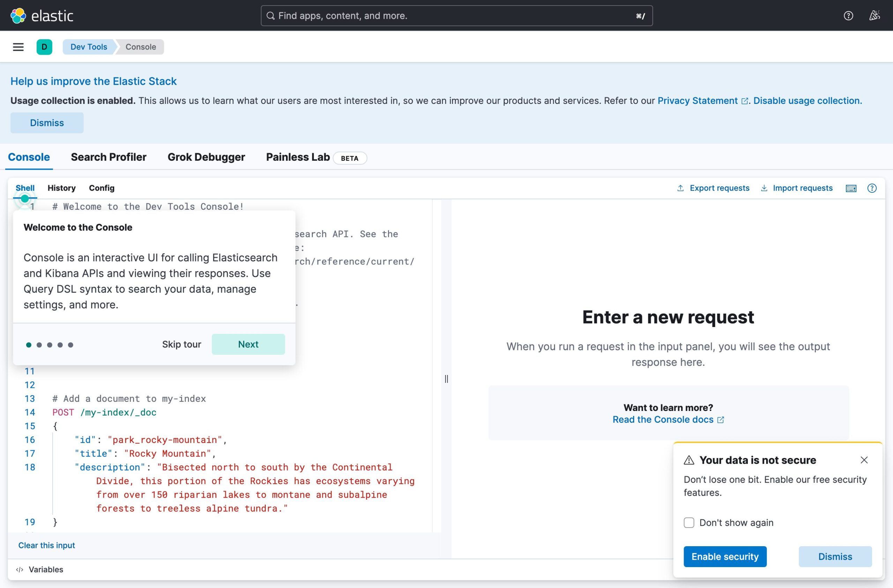Screen dimensions: 893x588
Task: Open the help menu icon in header
Action: (x=848, y=16)
